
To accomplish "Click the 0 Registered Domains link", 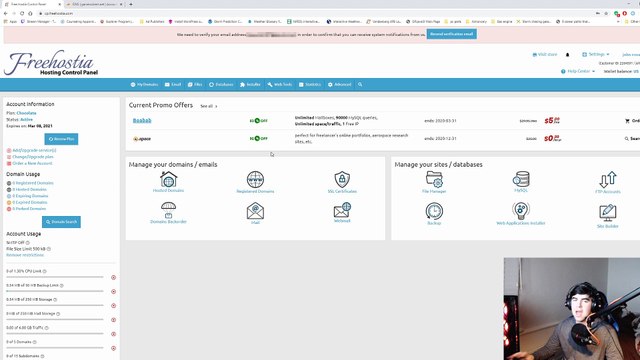I will coord(33,183).
